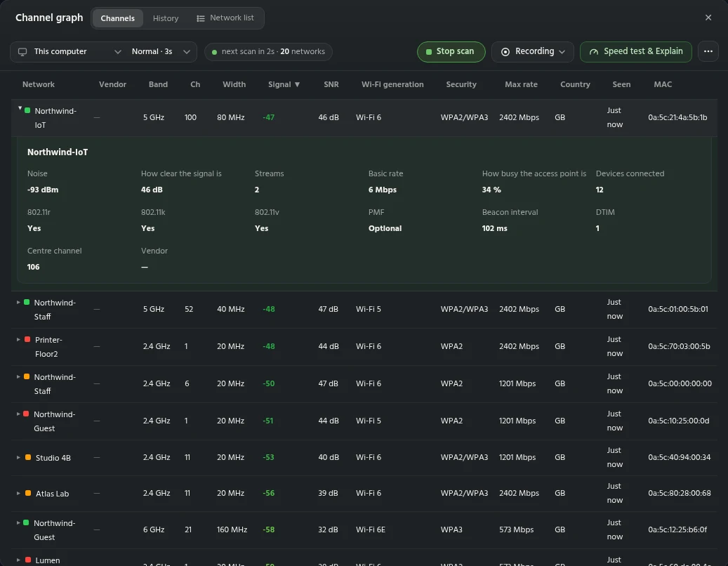728x566 pixels.
Task: Expand the Printer-Floor2 network row
Action: 18,339
